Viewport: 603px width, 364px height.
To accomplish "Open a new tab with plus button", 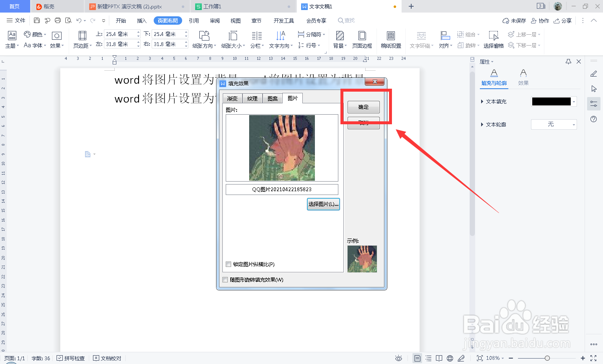I will (411, 6).
